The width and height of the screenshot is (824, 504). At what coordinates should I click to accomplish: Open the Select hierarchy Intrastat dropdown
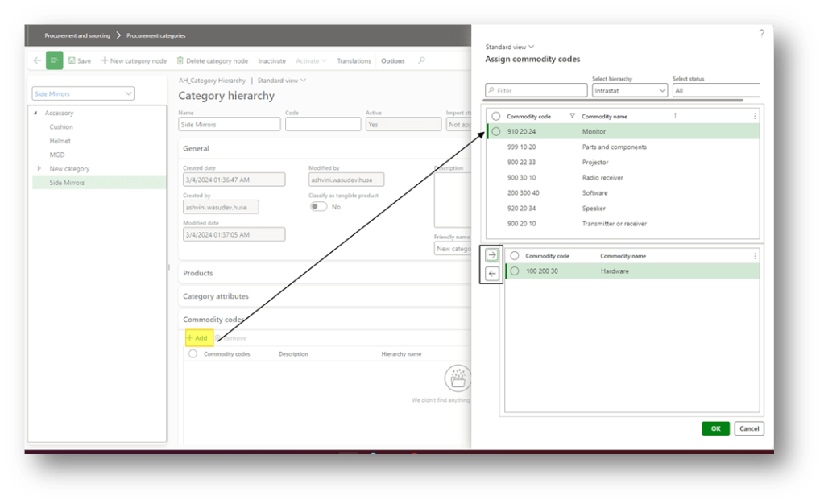point(629,91)
